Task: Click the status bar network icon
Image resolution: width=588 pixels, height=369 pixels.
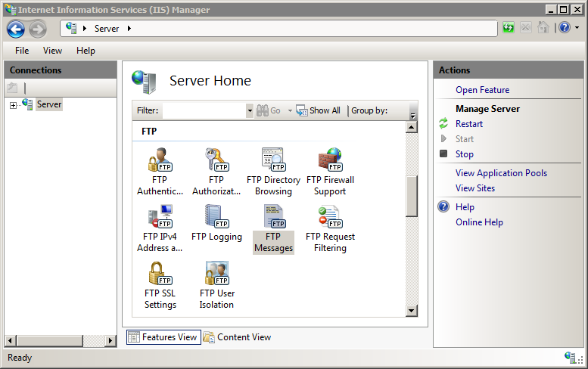Action: pyautogui.click(x=571, y=357)
